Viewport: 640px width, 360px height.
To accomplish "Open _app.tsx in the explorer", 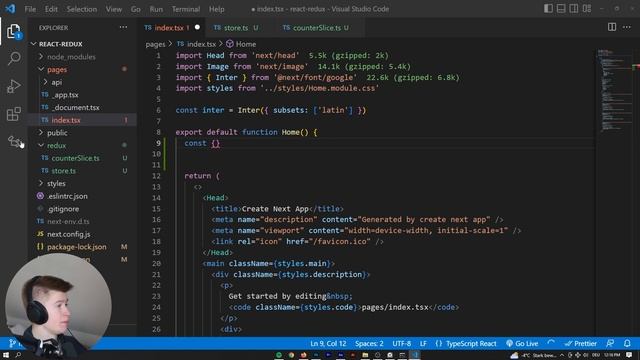I will 65,95.
